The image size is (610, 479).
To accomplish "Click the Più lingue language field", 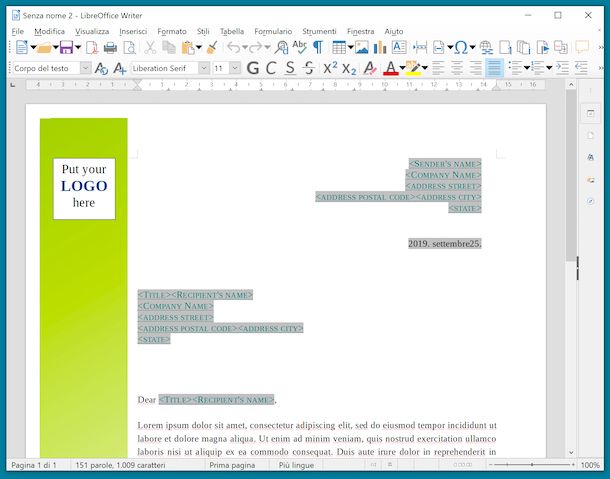I will pyautogui.click(x=296, y=465).
